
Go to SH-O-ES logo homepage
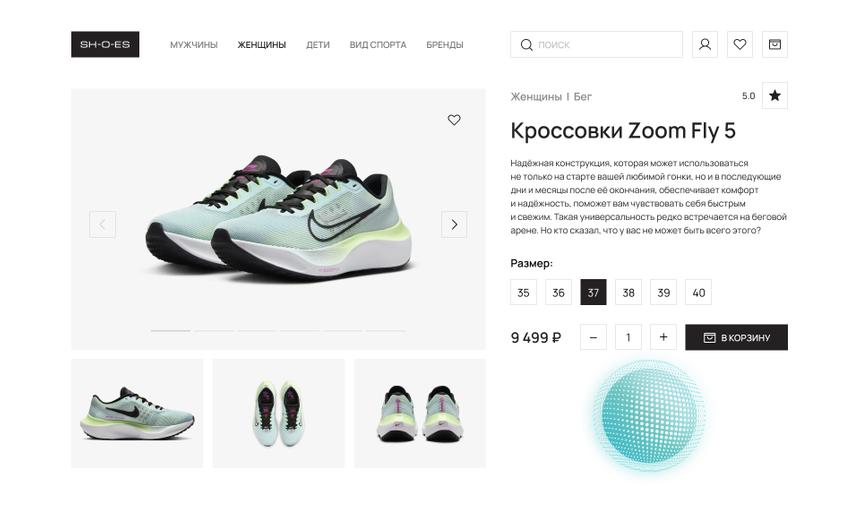pyautogui.click(x=105, y=44)
